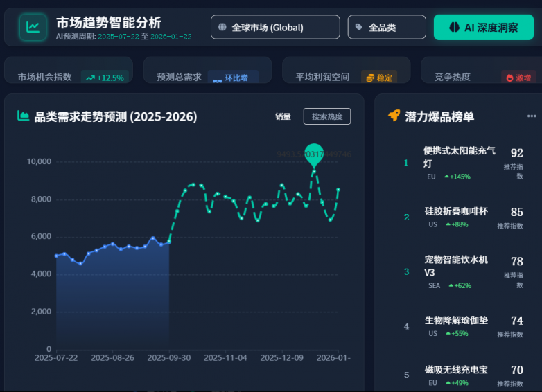Click the area chart icon before 品类需求走势预测
542x392 pixels.
coord(23,116)
